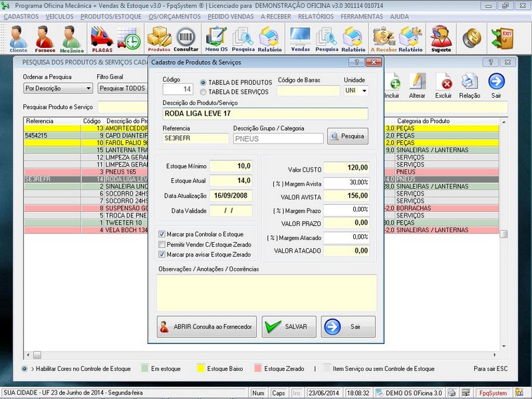This screenshot has width=532, height=399.
Task: Click Incluir in product search window
Action: 392,86
